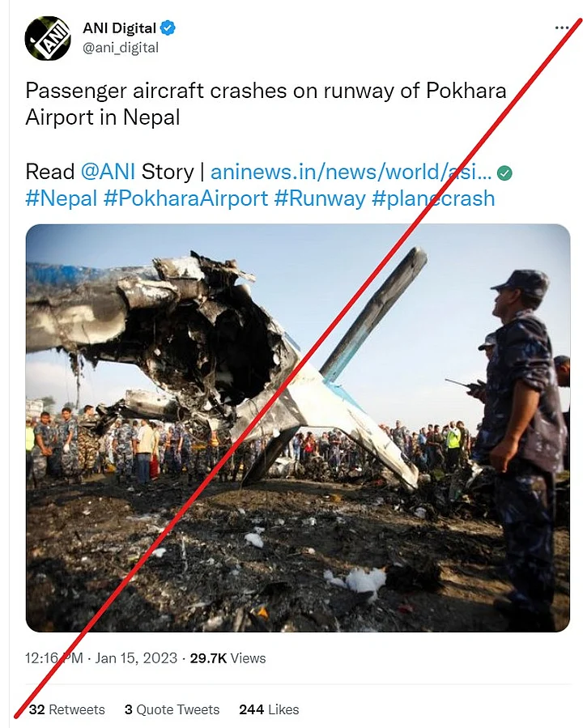The height and width of the screenshot is (728, 583).
Task: Enlarge the plane crash wreckage photo
Action: pyautogui.click(x=297, y=428)
